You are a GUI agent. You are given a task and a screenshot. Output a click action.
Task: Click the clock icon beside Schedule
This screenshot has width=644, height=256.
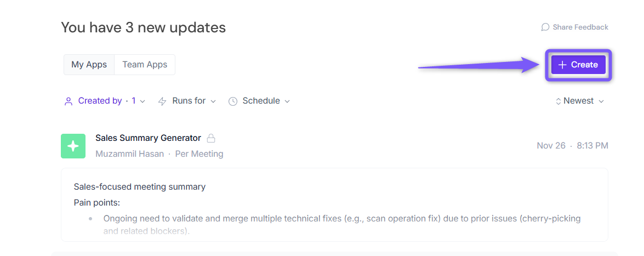pos(233,101)
